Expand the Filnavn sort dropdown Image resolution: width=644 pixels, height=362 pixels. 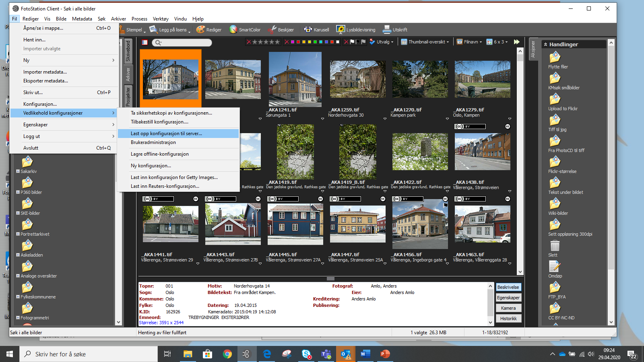[x=469, y=42]
